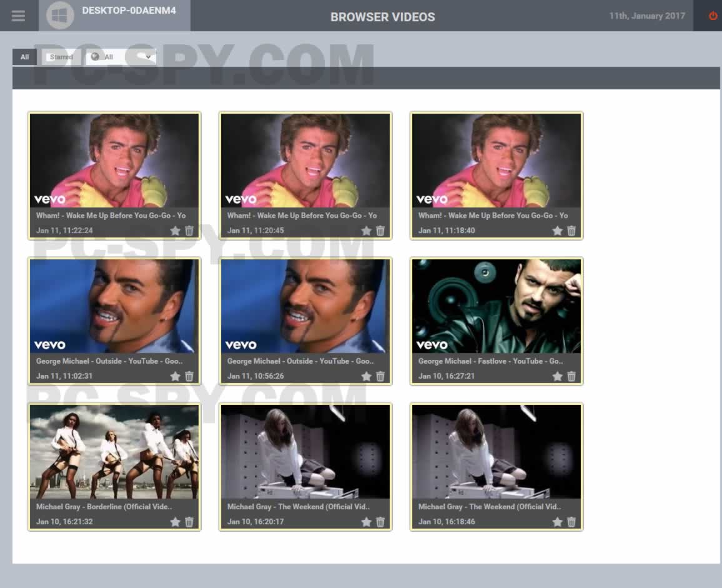The image size is (722, 588).
Task: Open Wham! thumbnail from 11:18:40
Action: (x=497, y=161)
